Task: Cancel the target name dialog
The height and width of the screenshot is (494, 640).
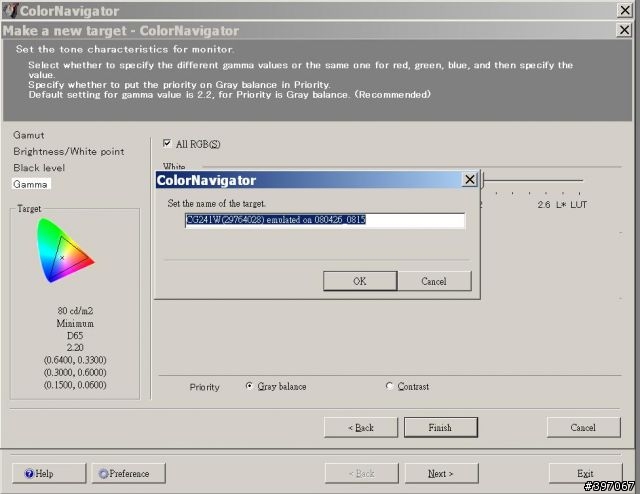Action: click(x=434, y=281)
